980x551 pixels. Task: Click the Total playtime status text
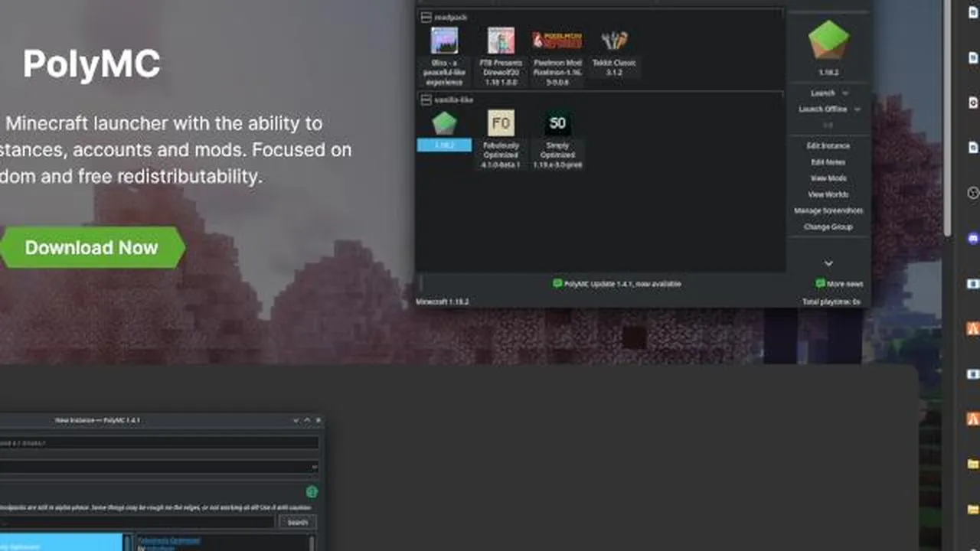(x=831, y=302)
